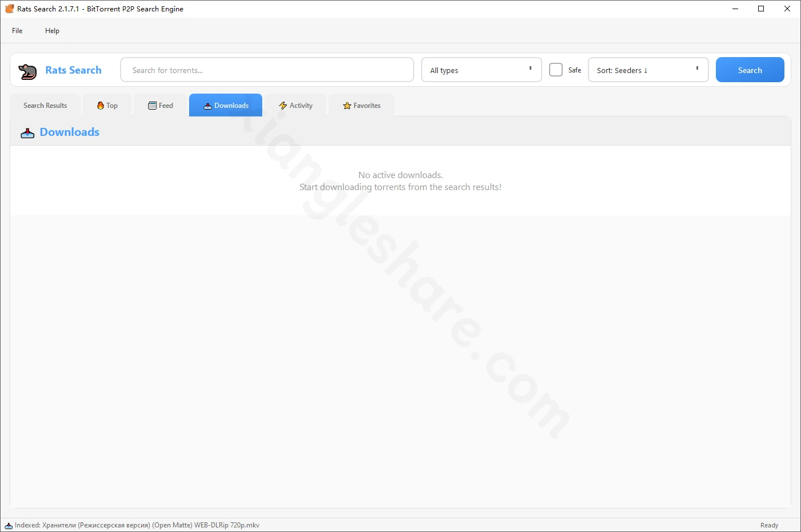Open the Activity tab

click(295, 106)
